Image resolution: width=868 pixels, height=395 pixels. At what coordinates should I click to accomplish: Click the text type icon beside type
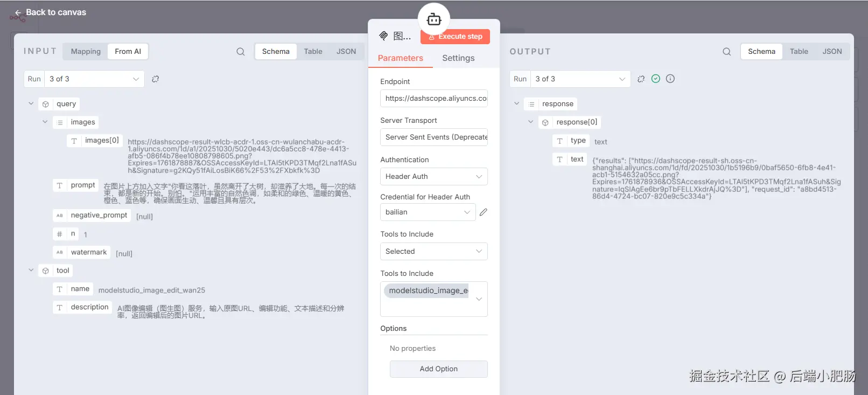click(x=560, y=141)
